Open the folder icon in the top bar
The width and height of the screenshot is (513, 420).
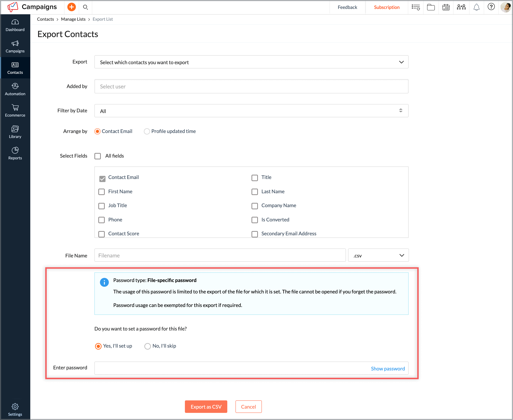pyautogui.click(x=431, y=7)
